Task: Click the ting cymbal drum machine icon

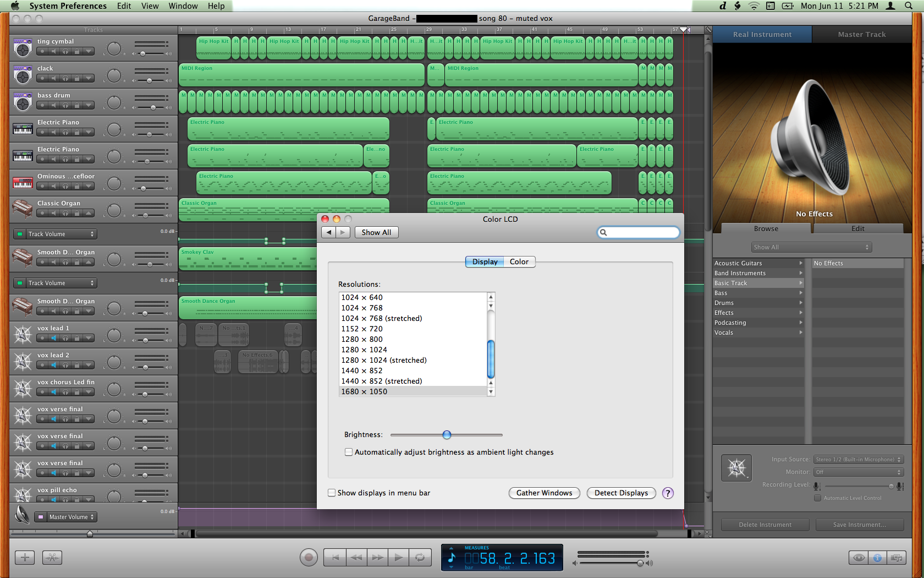Action: [x=23, y=48]
